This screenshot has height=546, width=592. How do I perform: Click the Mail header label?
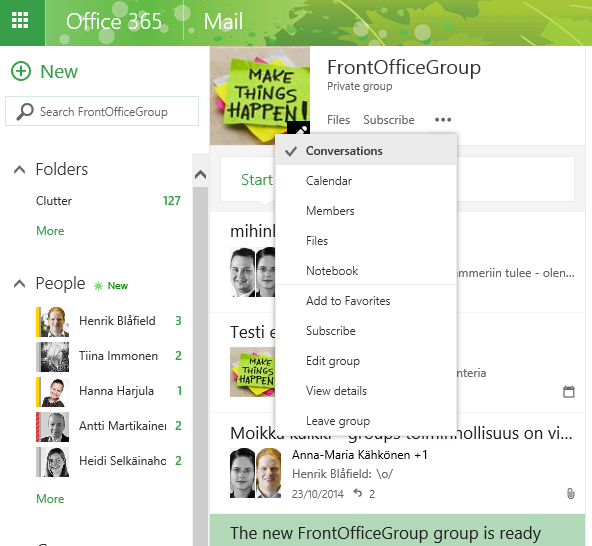click(223, 22)
